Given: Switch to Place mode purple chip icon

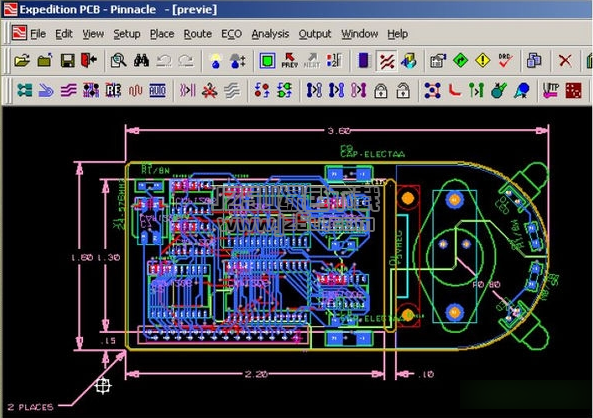Looking at the screenshot, I should [x=364, y=61].
